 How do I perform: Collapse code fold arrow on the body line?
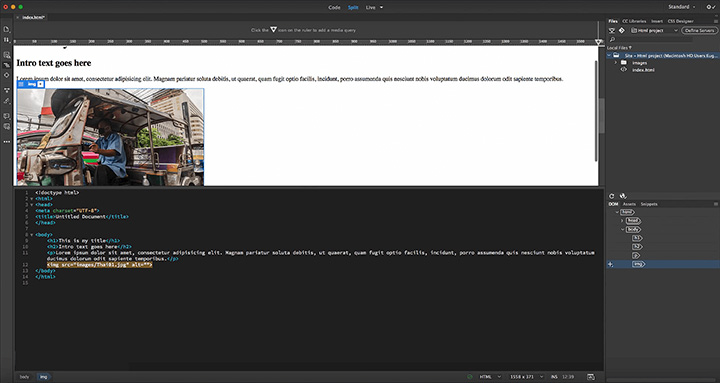31,235
